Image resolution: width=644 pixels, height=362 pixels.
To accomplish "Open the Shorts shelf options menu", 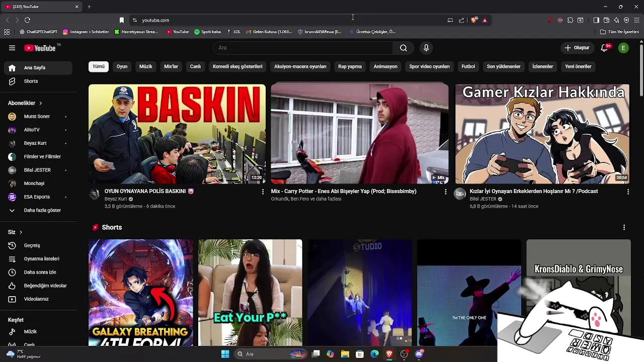I will [x=624, y=227].
